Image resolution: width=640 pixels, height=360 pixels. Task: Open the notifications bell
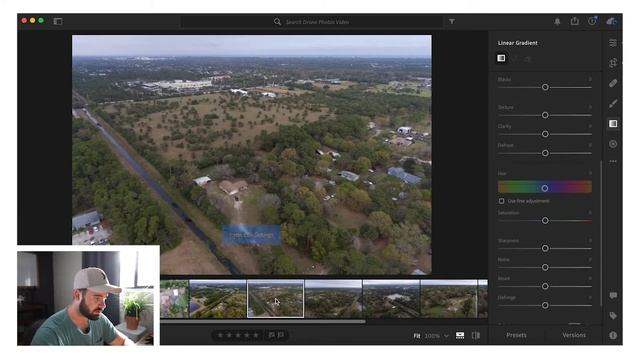[x=557, y=21]
